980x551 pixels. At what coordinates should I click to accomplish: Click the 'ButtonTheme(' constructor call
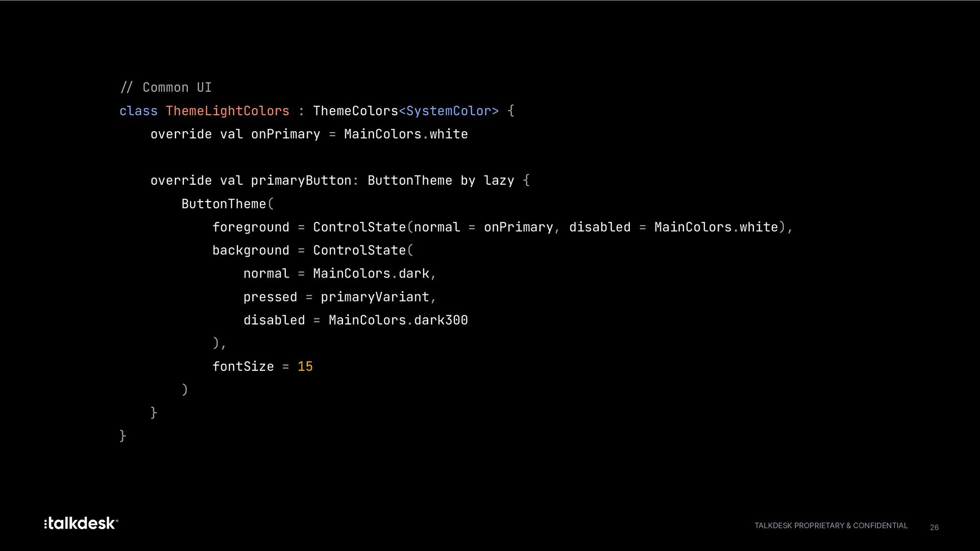(228, 204)
